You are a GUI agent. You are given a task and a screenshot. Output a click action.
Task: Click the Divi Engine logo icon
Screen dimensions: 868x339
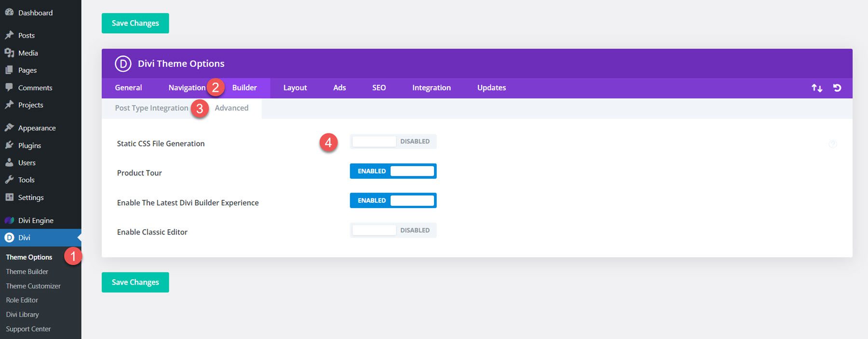click(x=9, y=220)
